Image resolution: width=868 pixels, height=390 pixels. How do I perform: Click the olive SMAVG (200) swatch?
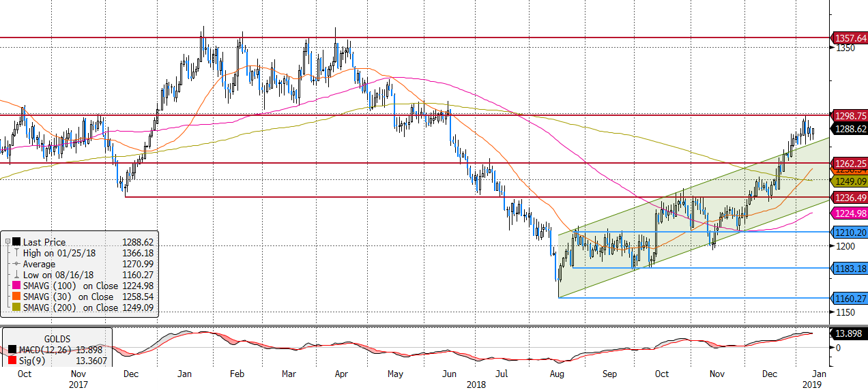pos(16,307)
